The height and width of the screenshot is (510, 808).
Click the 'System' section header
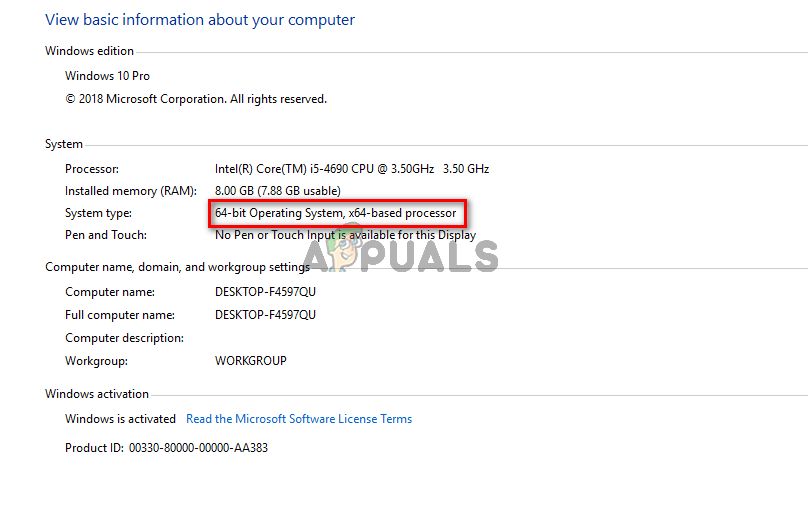click(64, 144)
